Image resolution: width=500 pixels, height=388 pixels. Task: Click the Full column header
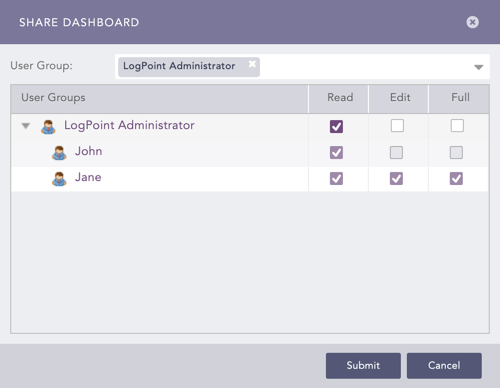click(x=460, y=98)
